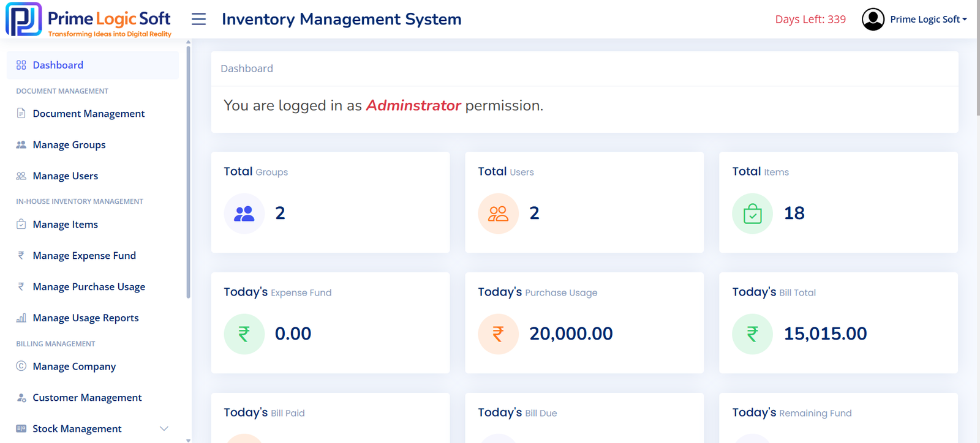
Task: Click the 15,015.00 Bill Total value
Action: pos(825,333)
